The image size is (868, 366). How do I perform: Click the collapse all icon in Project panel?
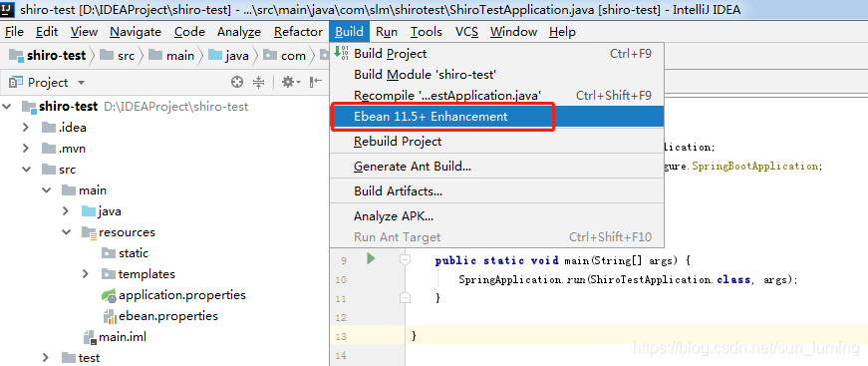click(258, 83)
